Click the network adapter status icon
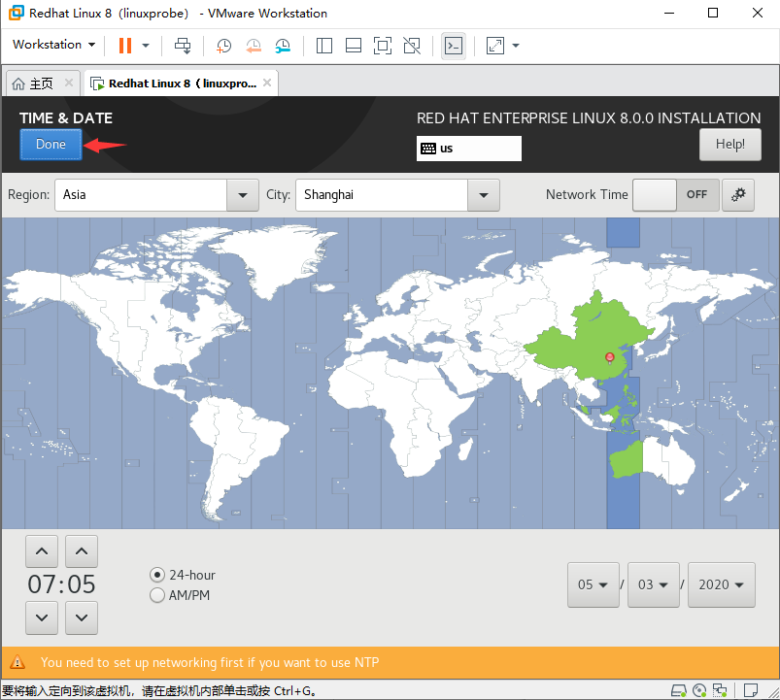This screenshot has width=780, height=700. point(720,690)
